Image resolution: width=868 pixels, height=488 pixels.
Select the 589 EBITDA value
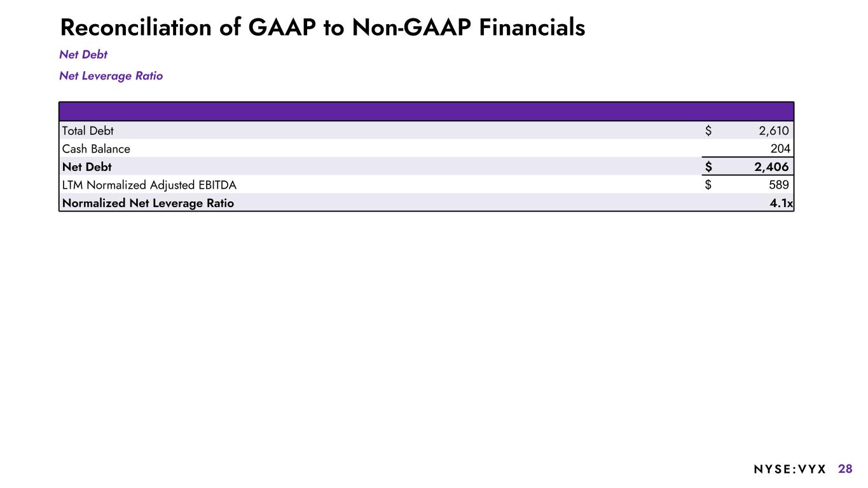click(778, 185)
